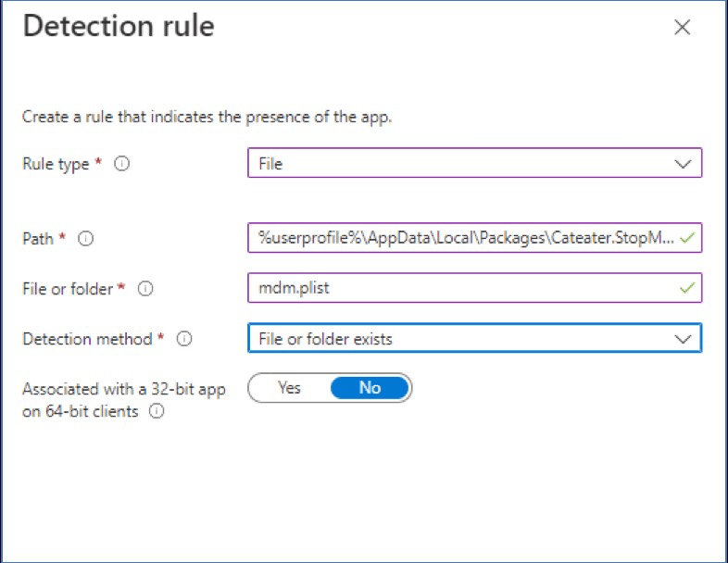Click the mdm.plist file or folder field
Image resolution: width=728 pixels, height=563 pixels.
coord(463,288)
